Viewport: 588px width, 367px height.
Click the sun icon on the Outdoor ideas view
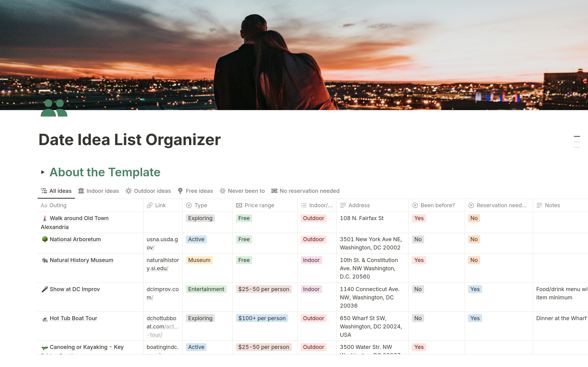coord(128,191)
